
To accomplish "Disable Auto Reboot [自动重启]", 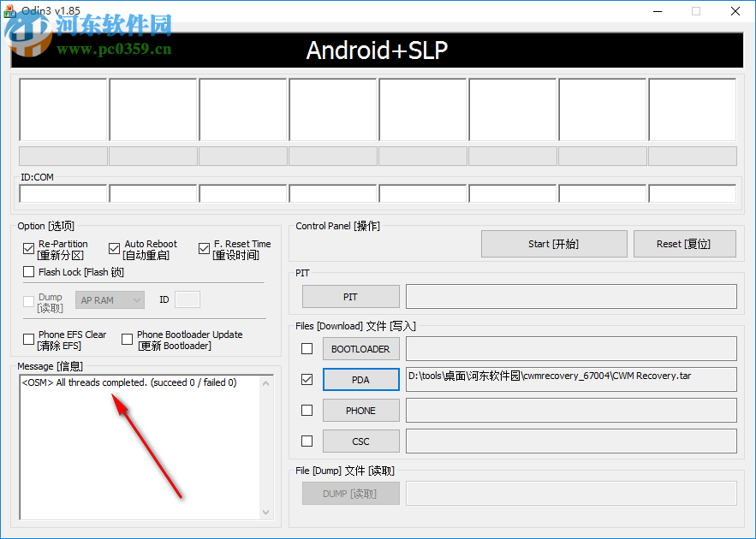I will (114, 248).
